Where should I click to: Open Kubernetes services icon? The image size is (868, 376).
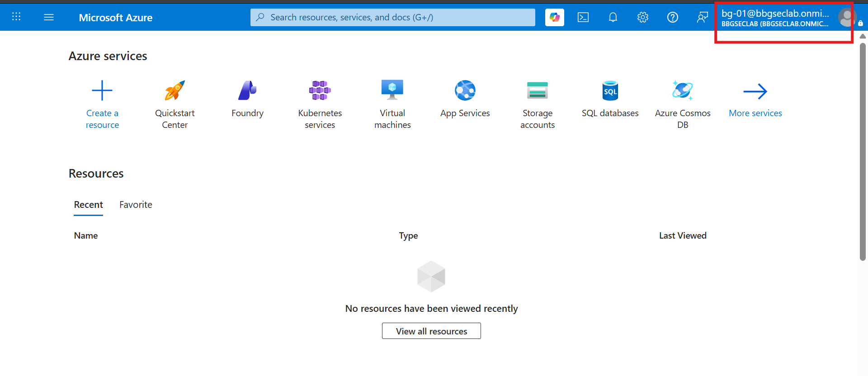(x=320, y=90)
